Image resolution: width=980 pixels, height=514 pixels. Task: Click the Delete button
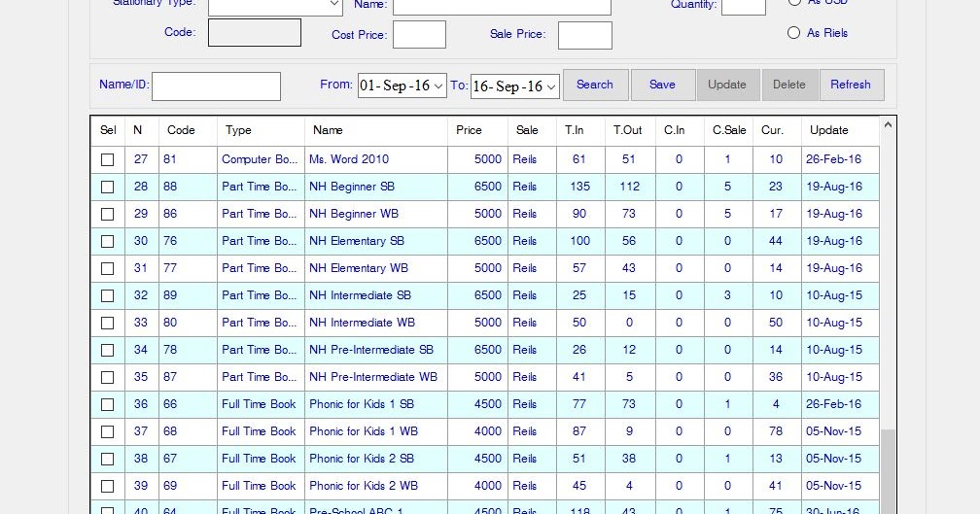[x=789, y=85]
